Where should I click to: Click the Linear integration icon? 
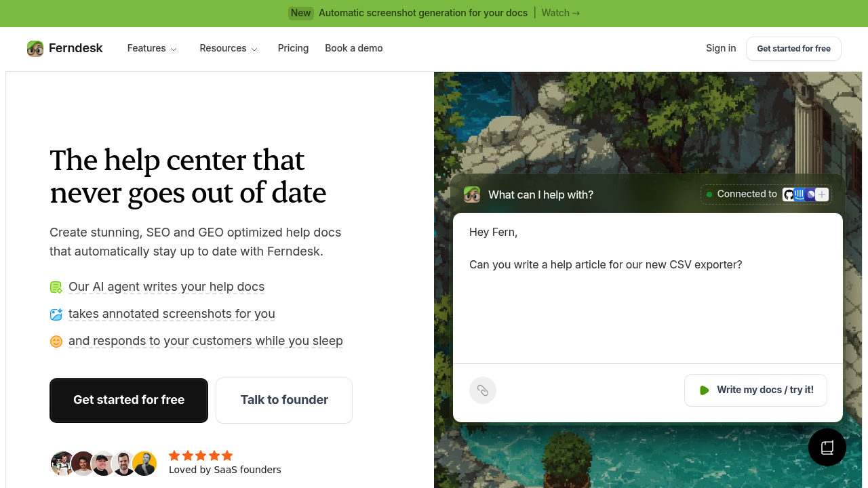(x=810, y=195)
